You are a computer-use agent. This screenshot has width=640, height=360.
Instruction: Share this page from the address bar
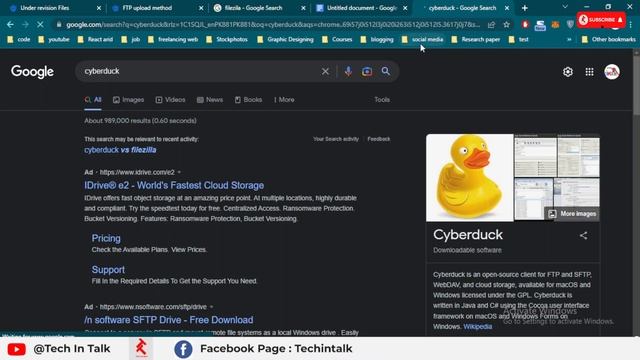[x=491, y=24]
